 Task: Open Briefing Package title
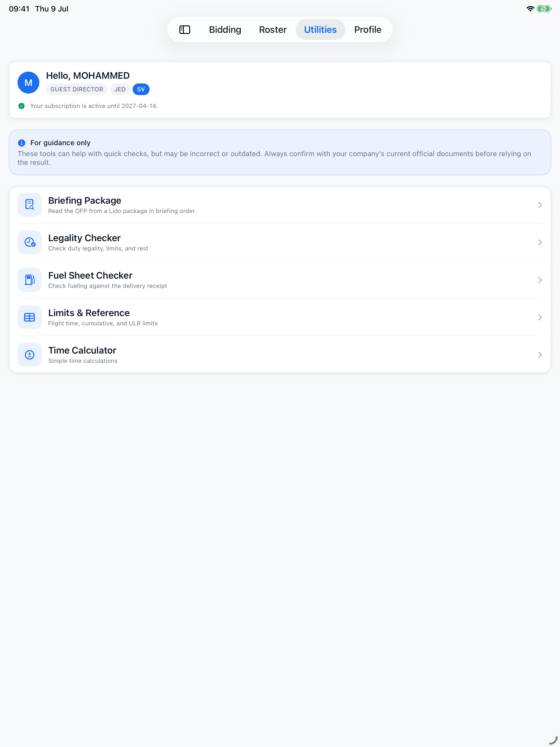pos(85,201)
